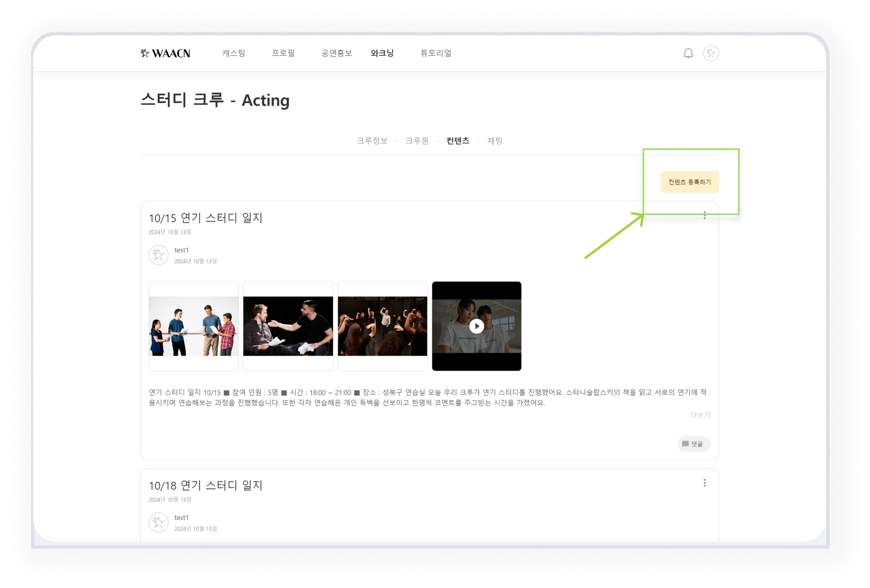The image size is (870, 588).
Task: Open first photo of actors holding scripts
Action: 194,326
